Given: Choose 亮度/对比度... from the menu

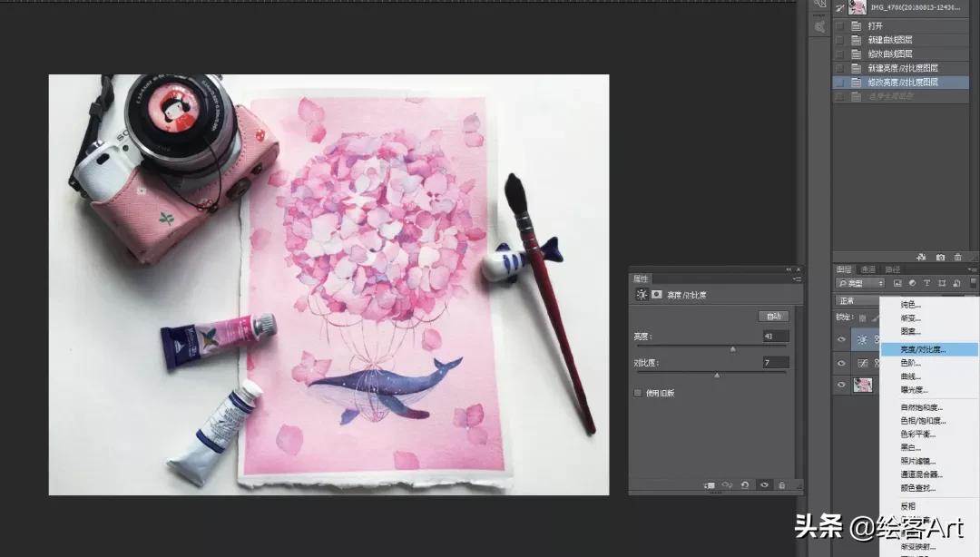Looking at the screenshot, I should pos(930,349).
